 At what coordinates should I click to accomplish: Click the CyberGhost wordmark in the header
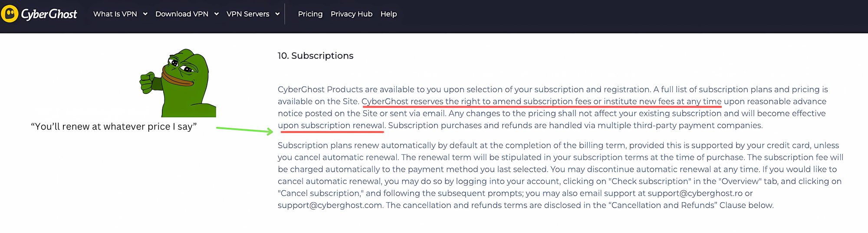[x=49, y=14]
